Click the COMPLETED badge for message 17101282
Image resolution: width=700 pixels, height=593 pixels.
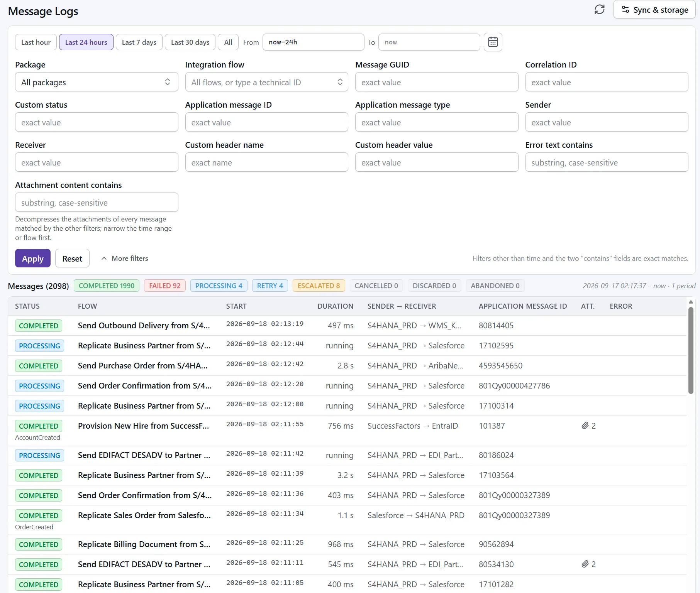point(39,585)
